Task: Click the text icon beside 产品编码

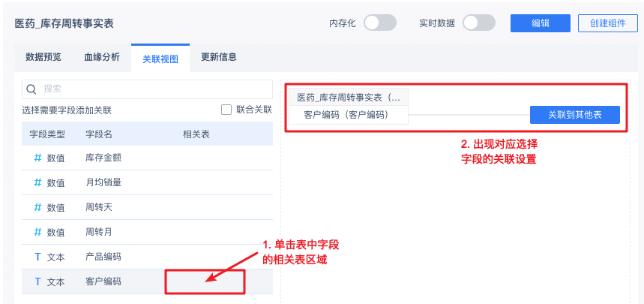Action: tap(37, 257)
